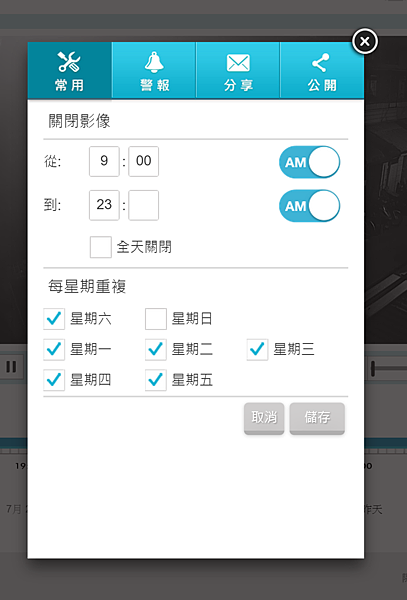Toggle the 星期二 checkbox
407x600 pixels.
tap(156, 349)
